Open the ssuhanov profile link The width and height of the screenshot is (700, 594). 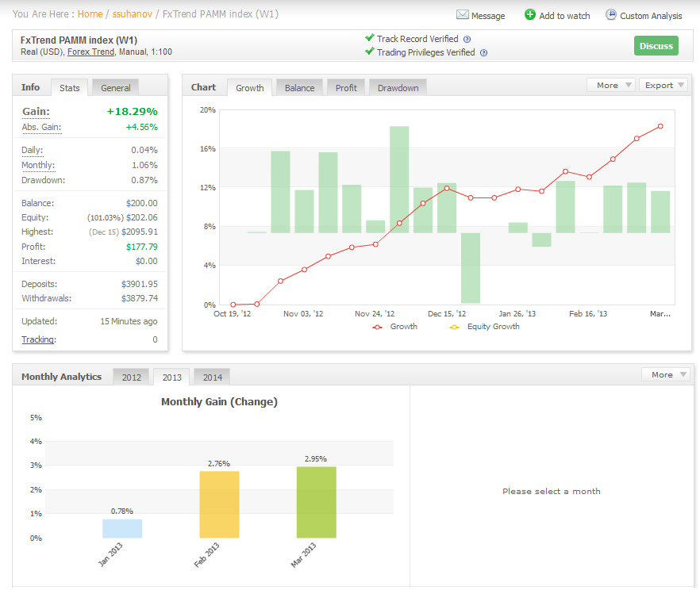132,14
